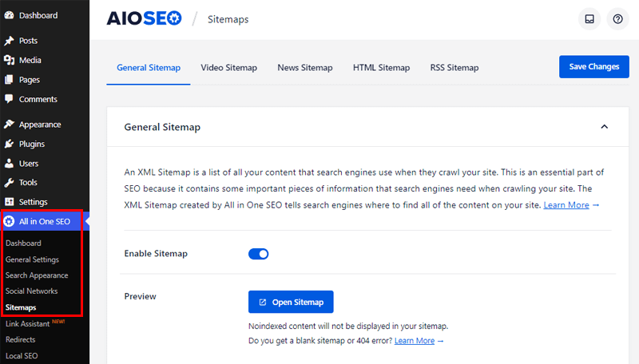Switch to the RSS Sitemap tab
This screenshot has width=639, height=364.
coord(454,68)
